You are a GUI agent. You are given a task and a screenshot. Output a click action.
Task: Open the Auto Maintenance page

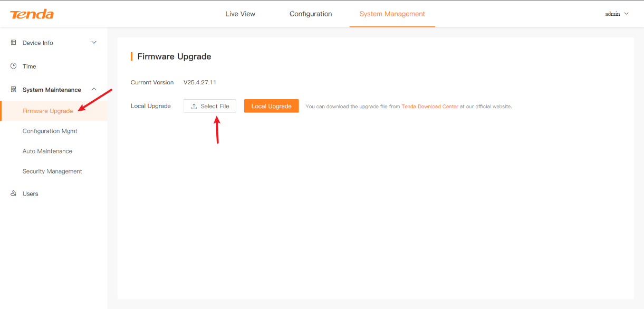click(47, 151)
